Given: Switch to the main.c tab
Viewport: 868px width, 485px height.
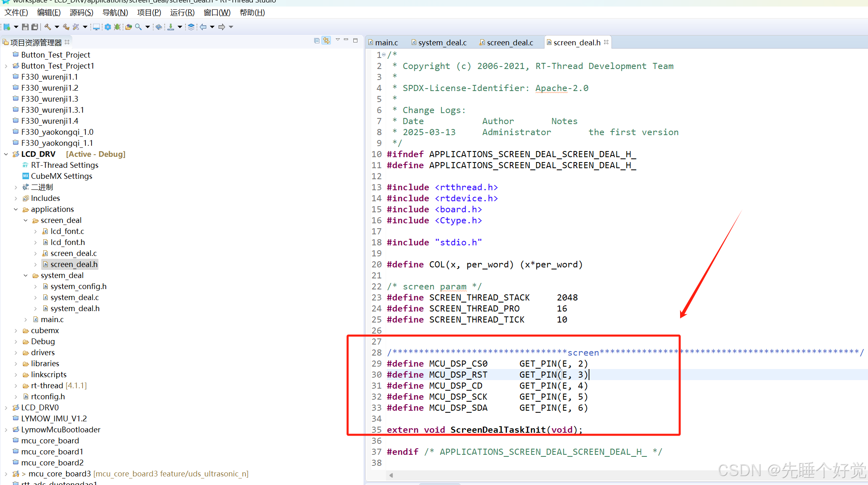Looking at the screenshot, I should pyautogui.click(x=386, y=42).
